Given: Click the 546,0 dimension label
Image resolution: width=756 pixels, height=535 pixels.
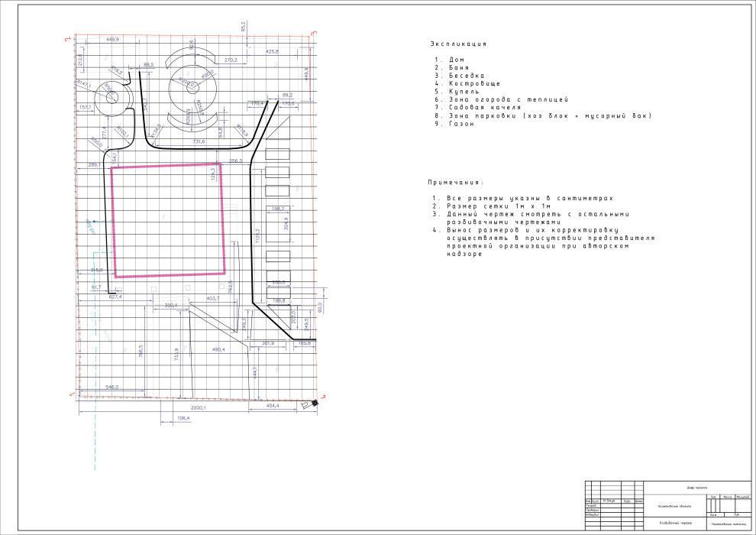Looking at the screenshot, I should [x=112, y=387].
